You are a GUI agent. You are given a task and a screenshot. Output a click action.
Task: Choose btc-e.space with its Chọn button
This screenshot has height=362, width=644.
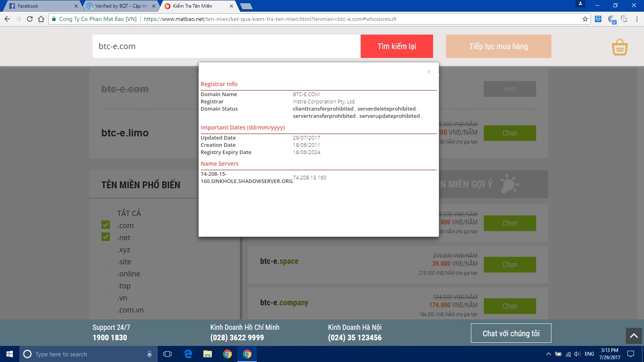[x=510, y=265]
